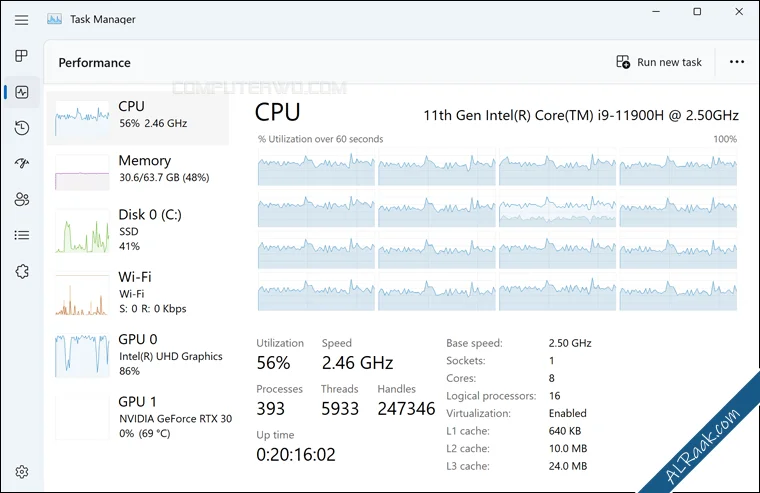Open the Users page icon
The width and height of the screenshot is (760, 493).
22,199
